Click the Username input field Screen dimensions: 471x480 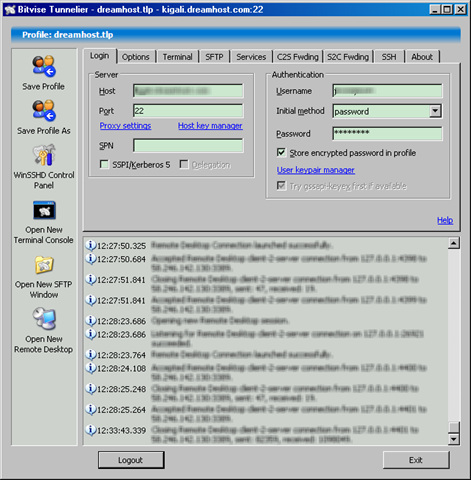coord(388,91)
